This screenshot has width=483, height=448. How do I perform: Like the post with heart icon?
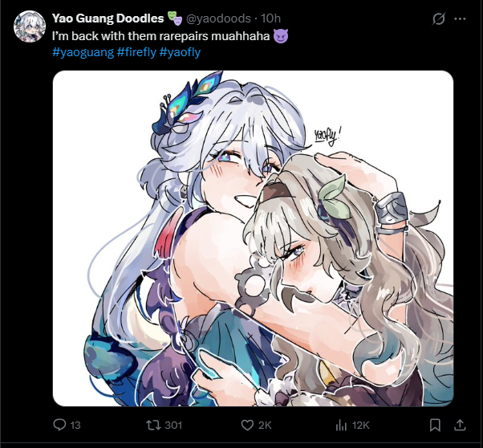[247, 426]
